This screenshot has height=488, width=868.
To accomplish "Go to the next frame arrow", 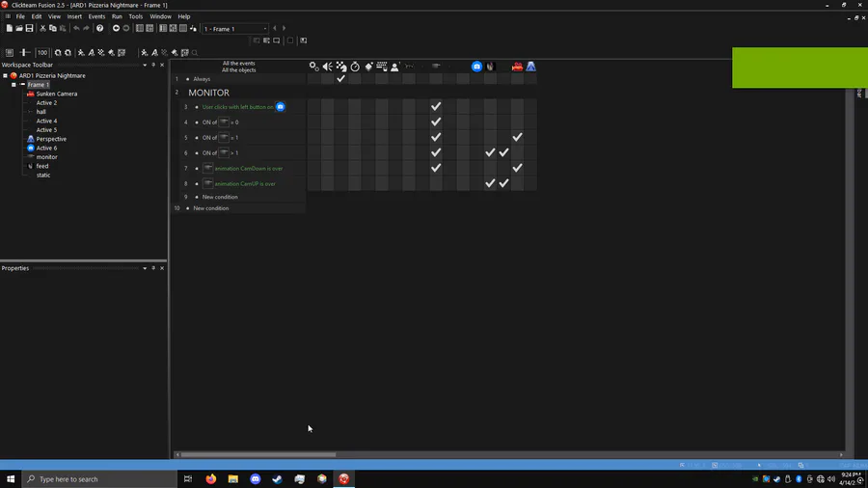I will [x=285, y=28].
